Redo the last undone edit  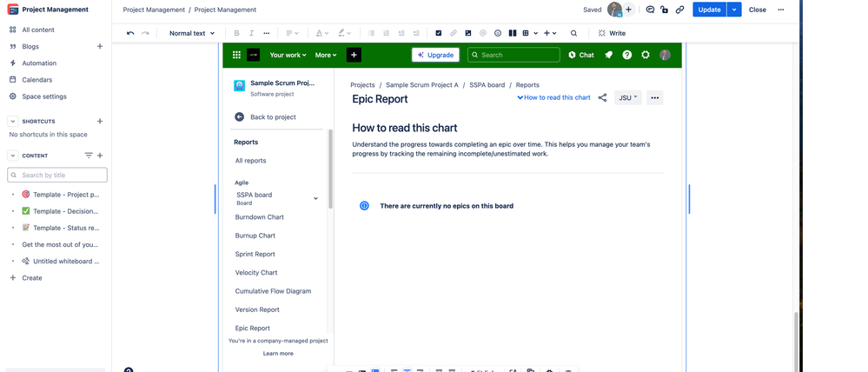(145, 33)
